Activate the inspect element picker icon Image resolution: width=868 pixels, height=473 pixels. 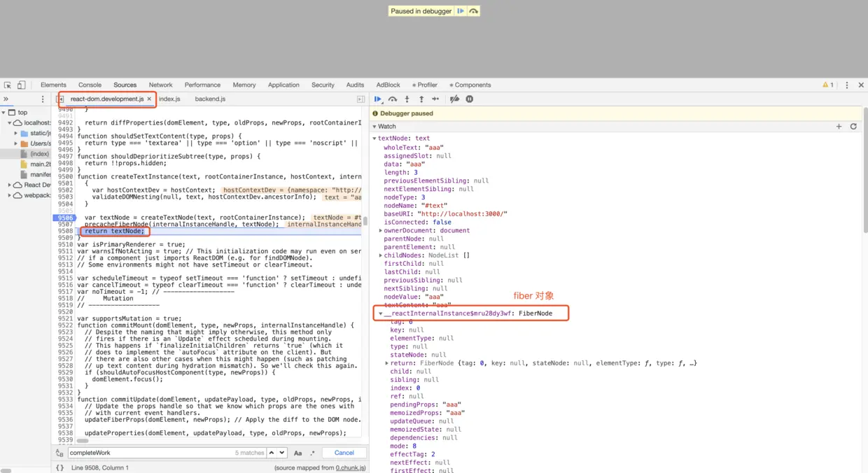point(8,85)
